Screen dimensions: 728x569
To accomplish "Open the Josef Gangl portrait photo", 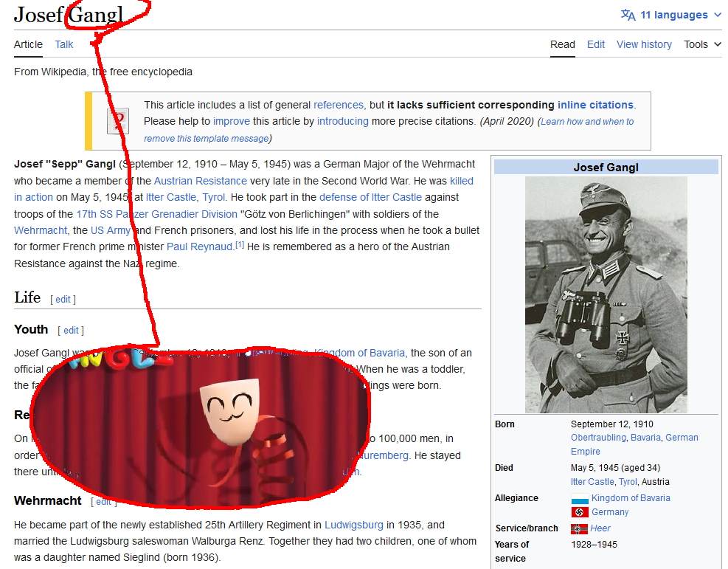I will (606, 294).
